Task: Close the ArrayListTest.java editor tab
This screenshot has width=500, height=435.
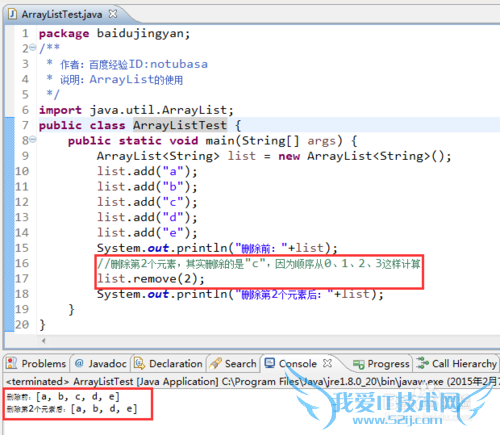Action: coord(113,14)
